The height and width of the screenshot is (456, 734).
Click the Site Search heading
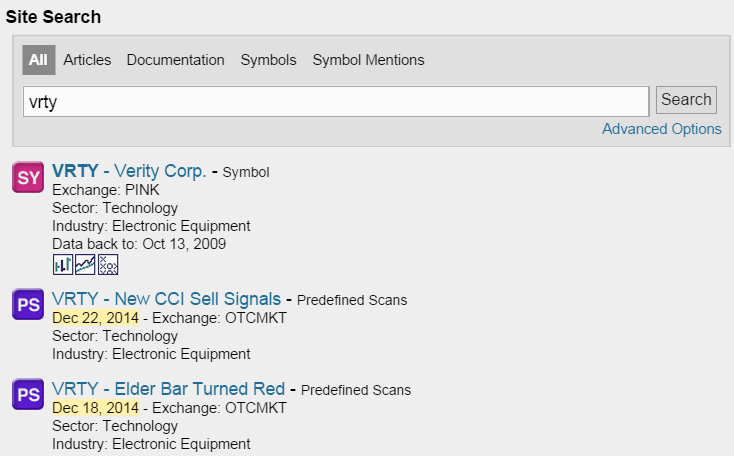click(53, 17)
